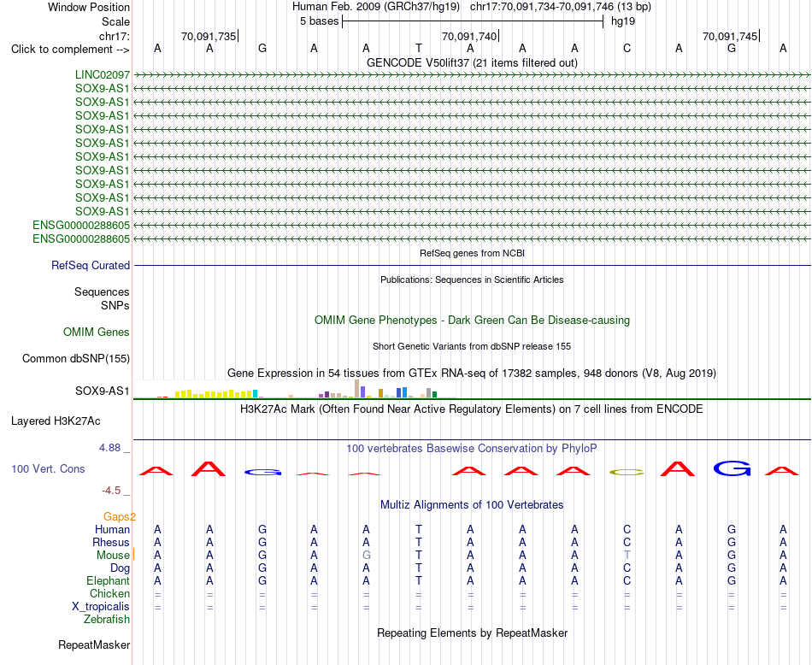The image size is (812, 665).
Task: Click the Elephant species label
Action: coord(109,580)
